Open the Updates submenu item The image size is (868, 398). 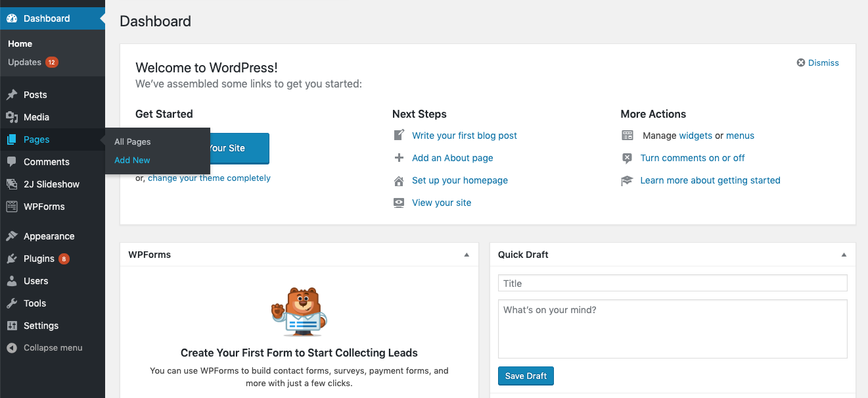point(25,62)
